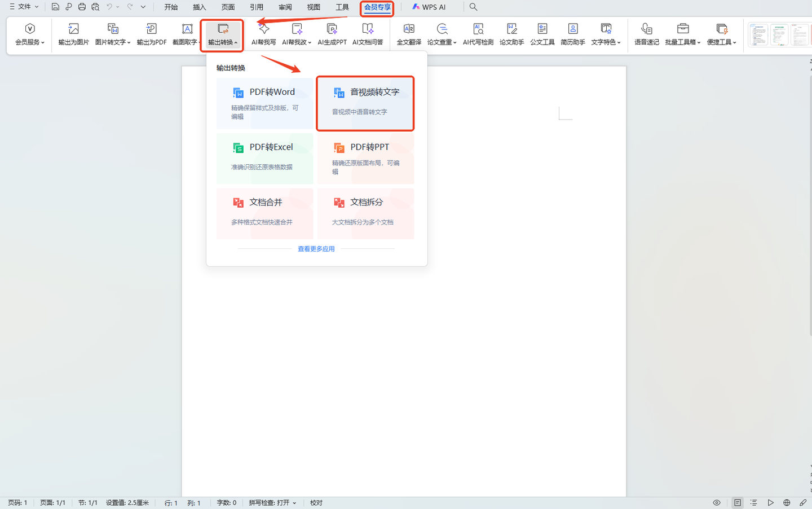
Task: Click the 查看更多应用 link
Action: [x=316, y=249]
